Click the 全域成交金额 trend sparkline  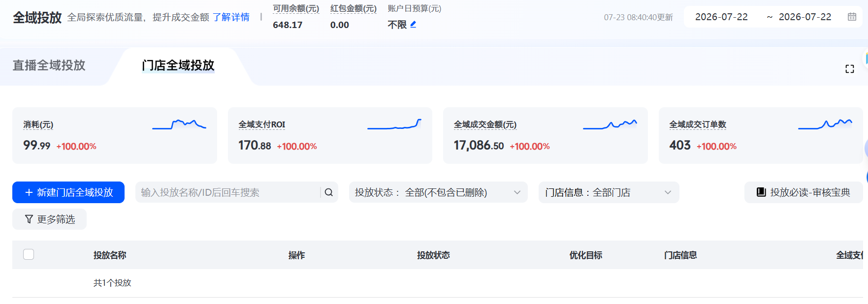(x=610, y=124)
